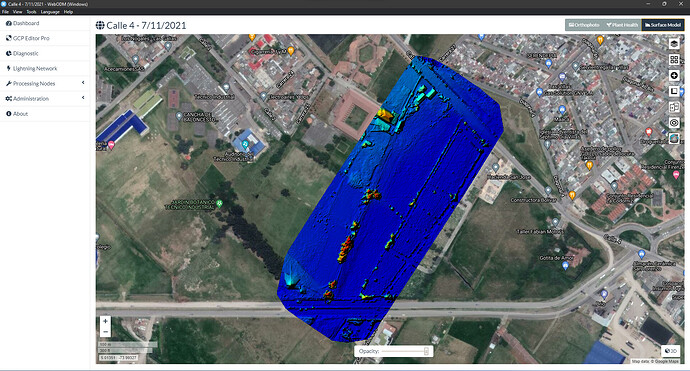The height and width of the screenshot is (371, 690).
Task: Open the Help menu
Action: pos(68,12)
